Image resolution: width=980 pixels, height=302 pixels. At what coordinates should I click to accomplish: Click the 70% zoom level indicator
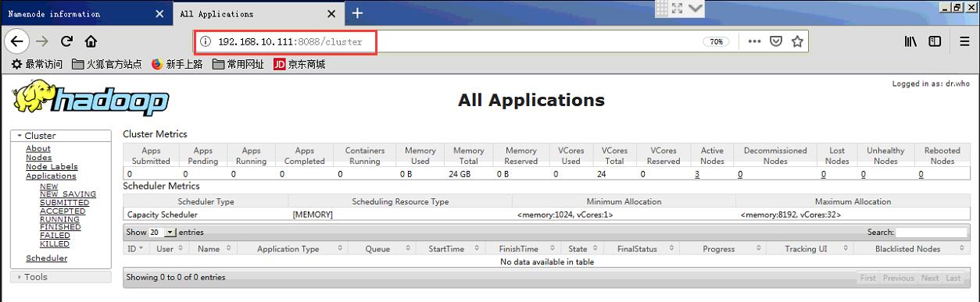(x=716, y=41)
